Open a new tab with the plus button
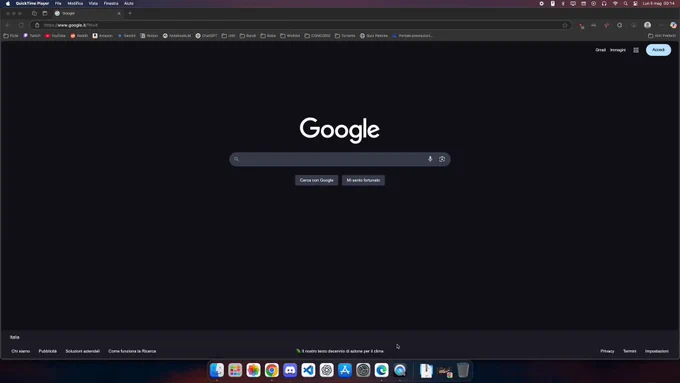 pyautogui.click(x=130, y=13)
